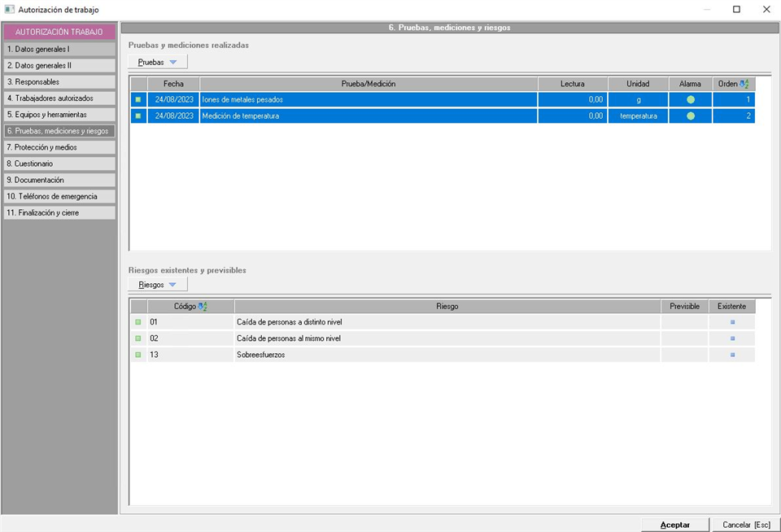
Task: Go to the 7. Protección y medios section
Action: tap(59, 147)
